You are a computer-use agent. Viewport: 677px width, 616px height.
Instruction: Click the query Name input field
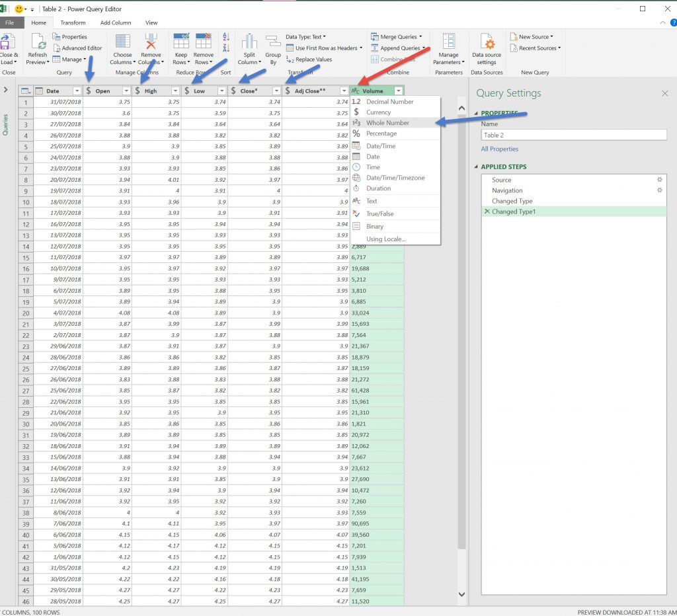[573, 135]
